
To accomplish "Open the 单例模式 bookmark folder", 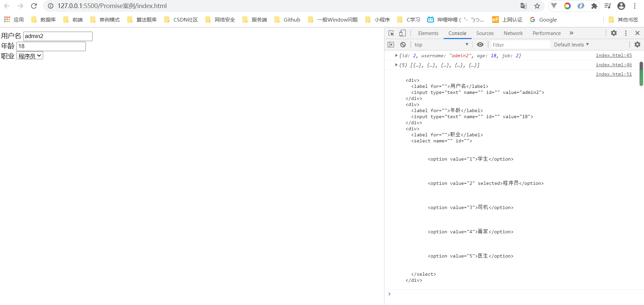I will click(105, 20).
